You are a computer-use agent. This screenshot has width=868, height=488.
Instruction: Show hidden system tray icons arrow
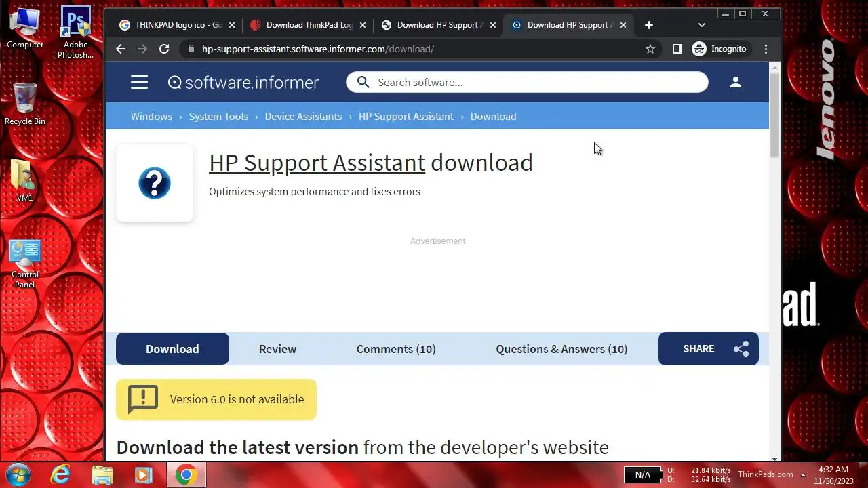[x=803, y=475]
